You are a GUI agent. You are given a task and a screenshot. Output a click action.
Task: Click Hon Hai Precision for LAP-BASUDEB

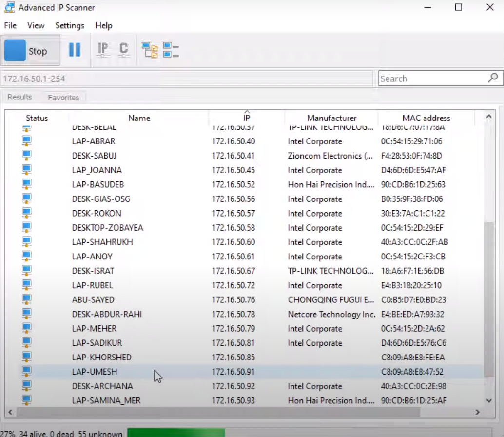coord(331,184)
